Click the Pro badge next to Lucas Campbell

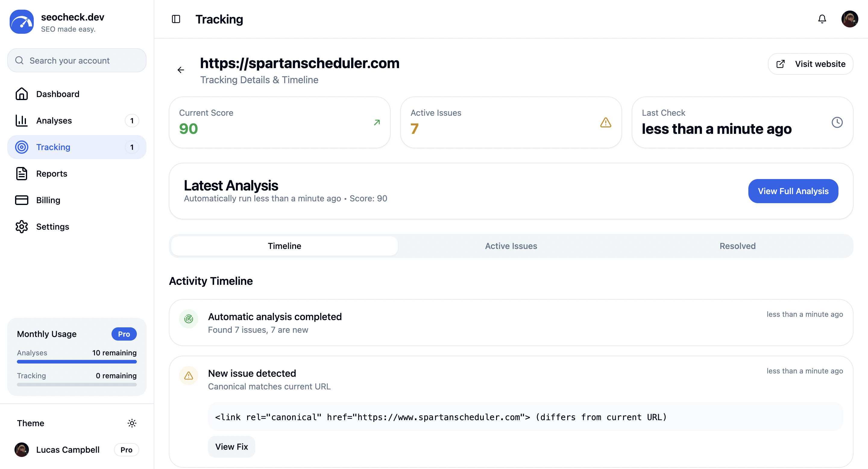[126, 450]
